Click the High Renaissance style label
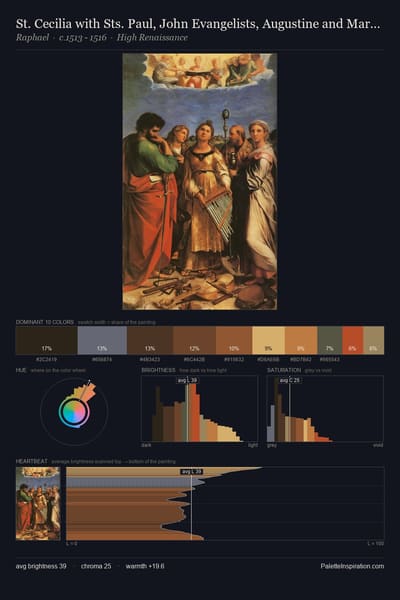The height and width of the screenshot is (600, 400). coord(152,38)
